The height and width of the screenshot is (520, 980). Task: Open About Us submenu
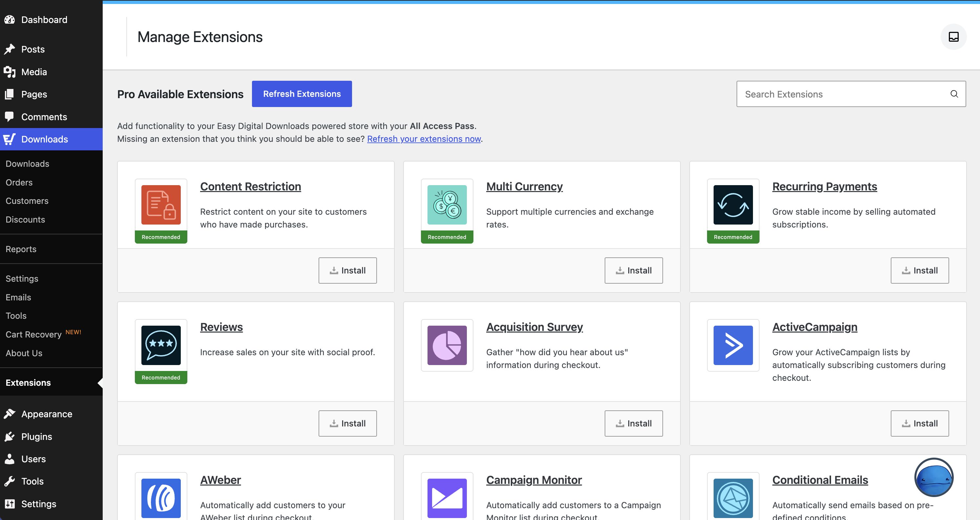coord(24,353)
